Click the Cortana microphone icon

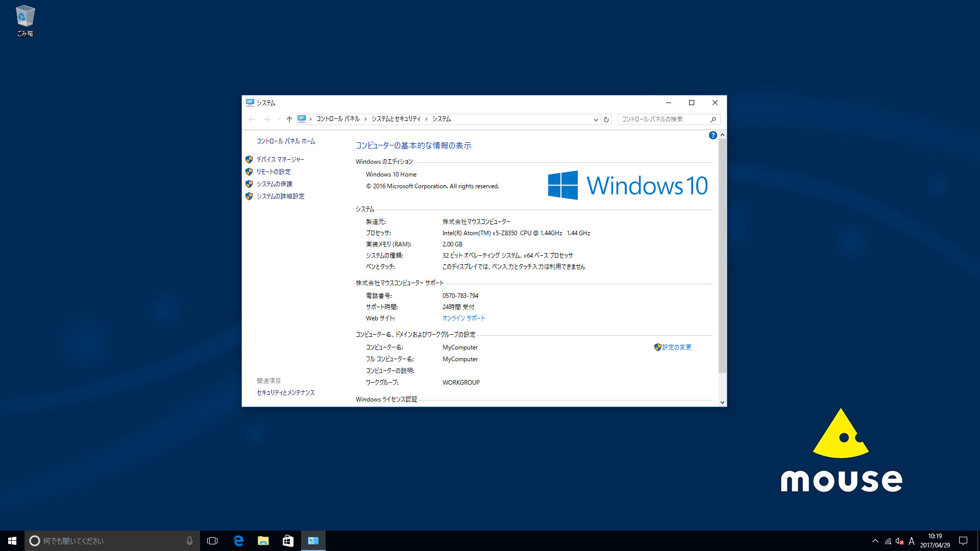(x=189, y=540)
